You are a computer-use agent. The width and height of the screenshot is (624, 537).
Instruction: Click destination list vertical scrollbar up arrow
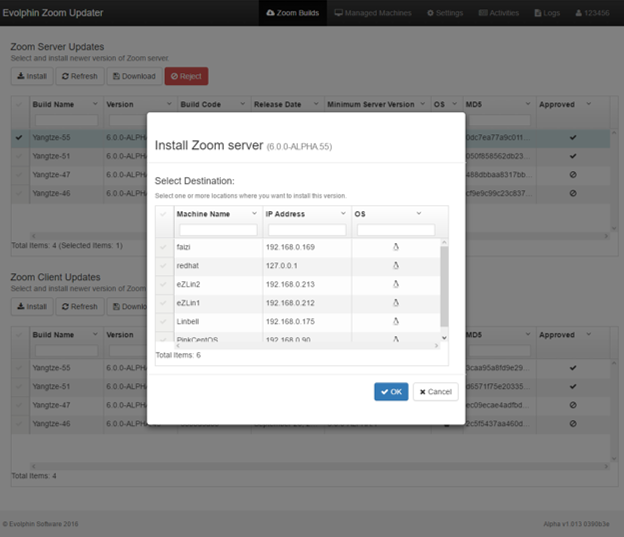click(445, 242)
